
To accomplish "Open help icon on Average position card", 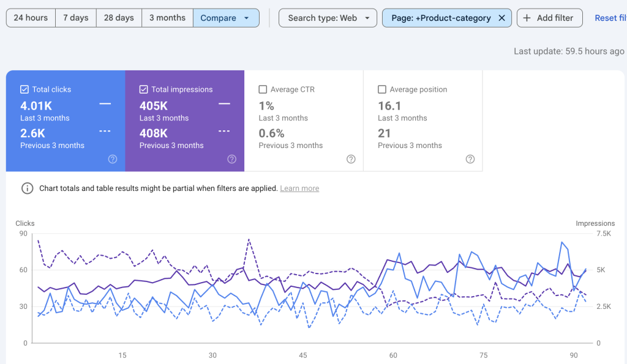I will (470, 159).
